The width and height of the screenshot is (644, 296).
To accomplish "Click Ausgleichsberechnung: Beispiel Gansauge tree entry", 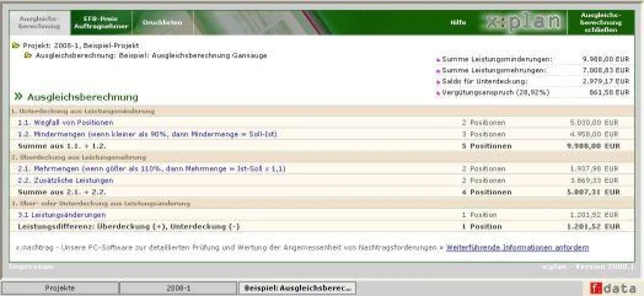I will 151,55.
